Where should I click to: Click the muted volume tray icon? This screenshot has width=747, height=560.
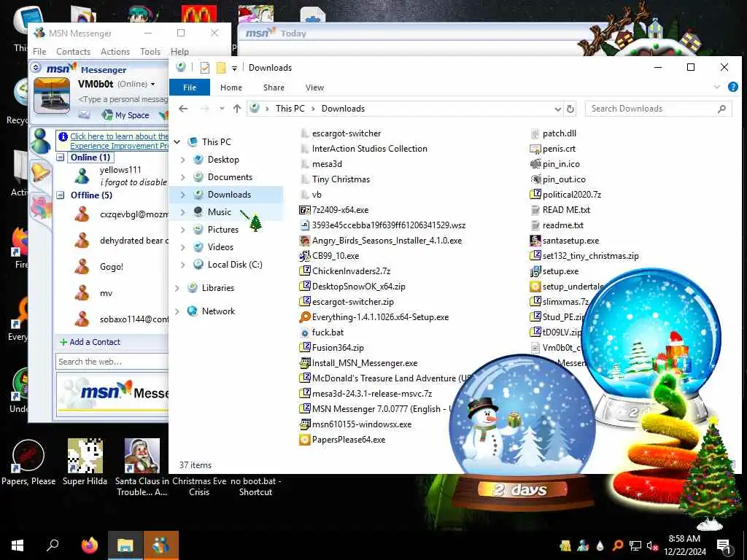click(x=652, y=546)
